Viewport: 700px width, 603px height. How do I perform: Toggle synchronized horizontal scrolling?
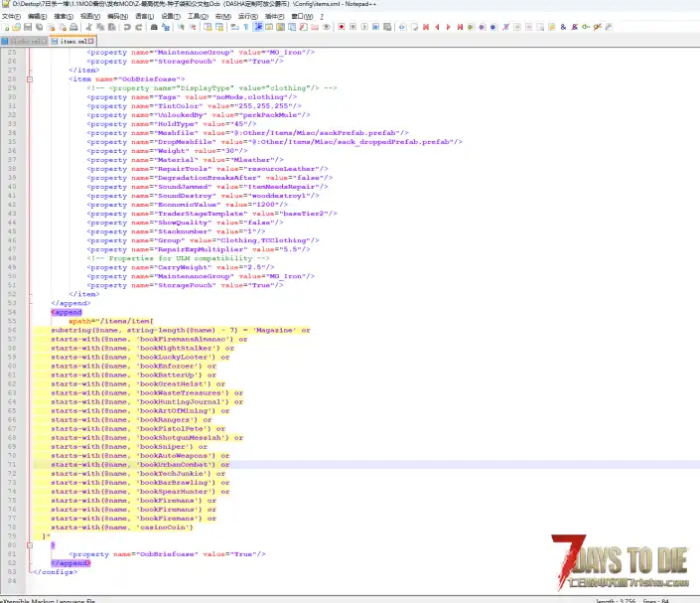219,27
